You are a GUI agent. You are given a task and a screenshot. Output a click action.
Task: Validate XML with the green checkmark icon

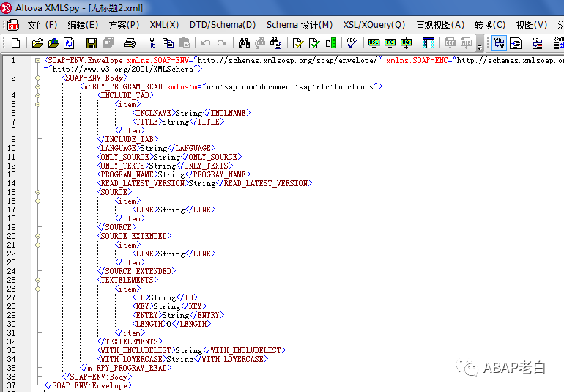click(314, 43)
